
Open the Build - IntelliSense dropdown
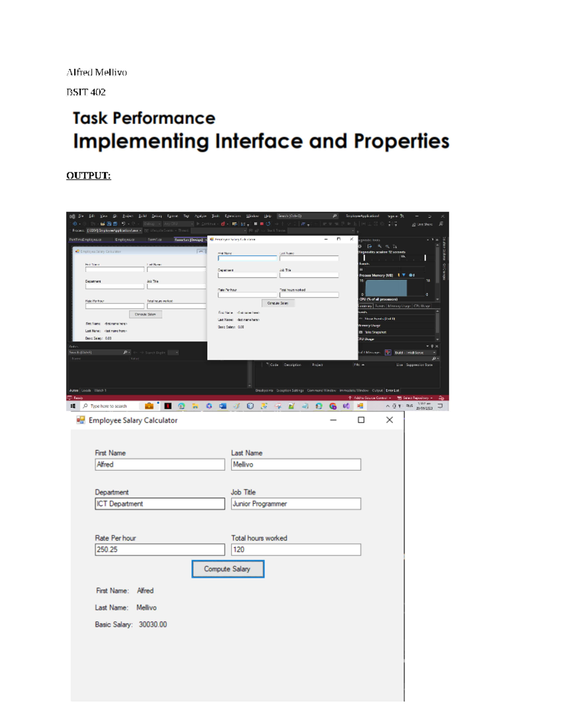(x=413, y=353)
